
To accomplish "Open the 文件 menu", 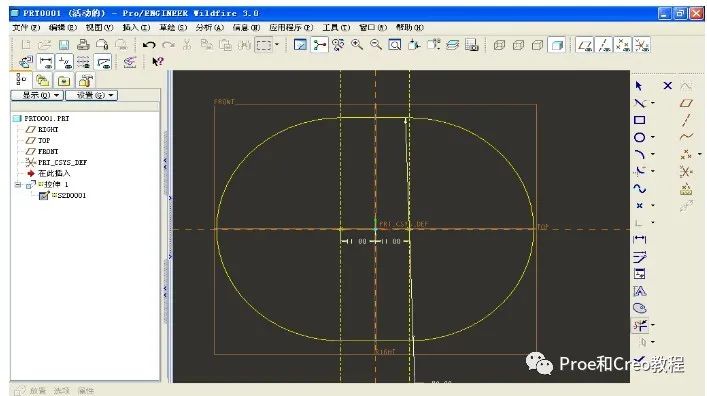I will pyautogui.click(x=26, y=28).
